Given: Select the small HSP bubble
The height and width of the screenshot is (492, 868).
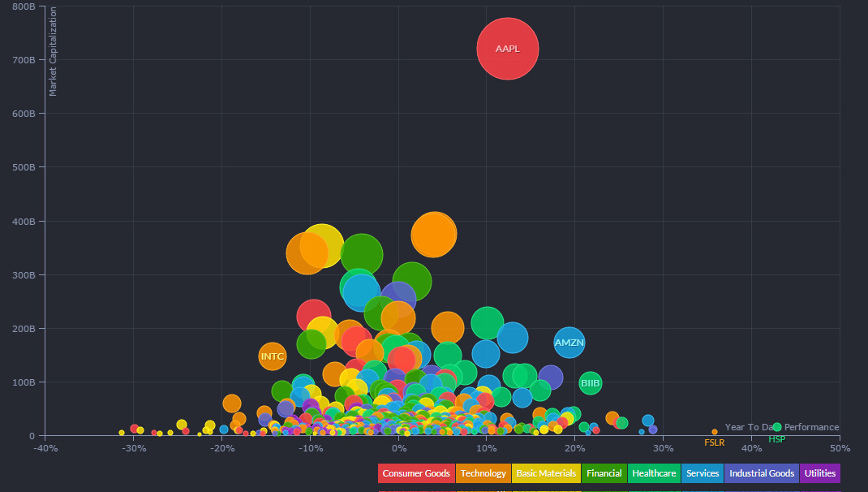Looking at the screenshot, I should click(777, 427).
